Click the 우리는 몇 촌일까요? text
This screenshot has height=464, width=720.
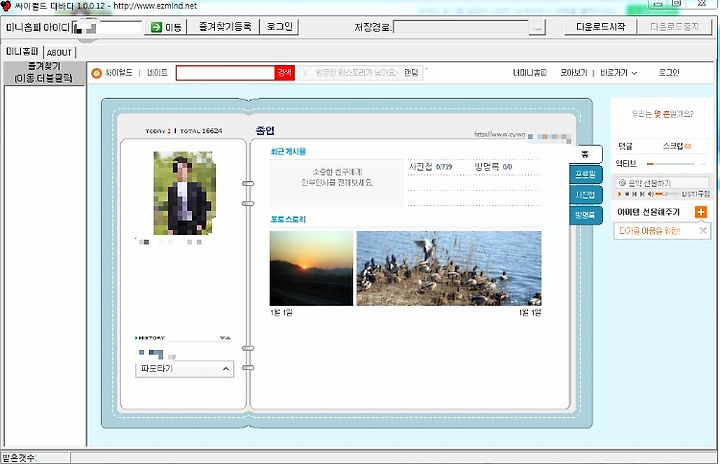pyautogui.click(x=662, y=114)
